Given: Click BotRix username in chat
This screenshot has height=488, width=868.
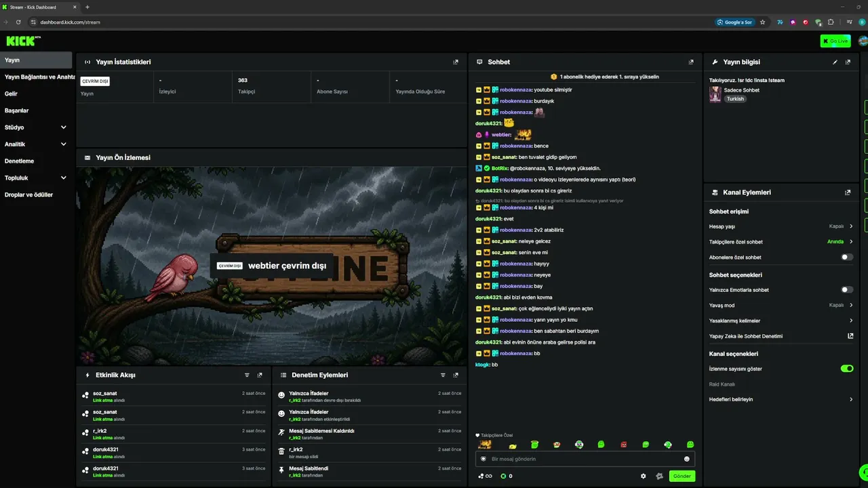Looking at the screenshot, I should [500, 168].
